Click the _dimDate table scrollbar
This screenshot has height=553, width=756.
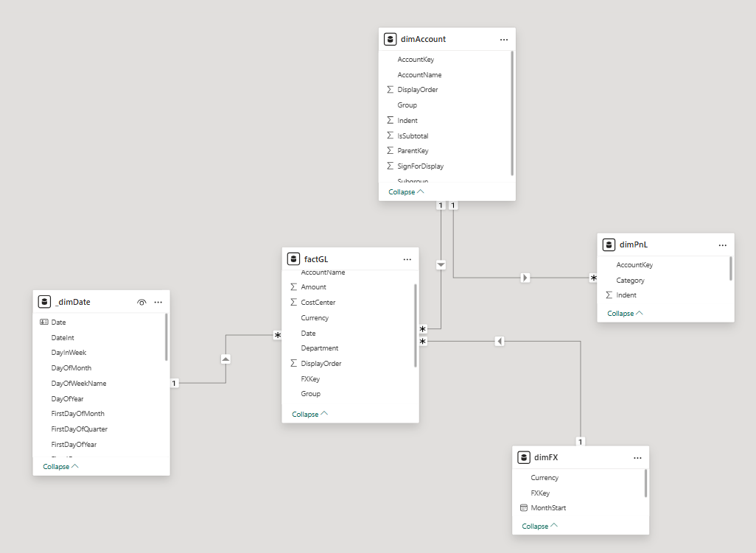(x=167, y=337)
